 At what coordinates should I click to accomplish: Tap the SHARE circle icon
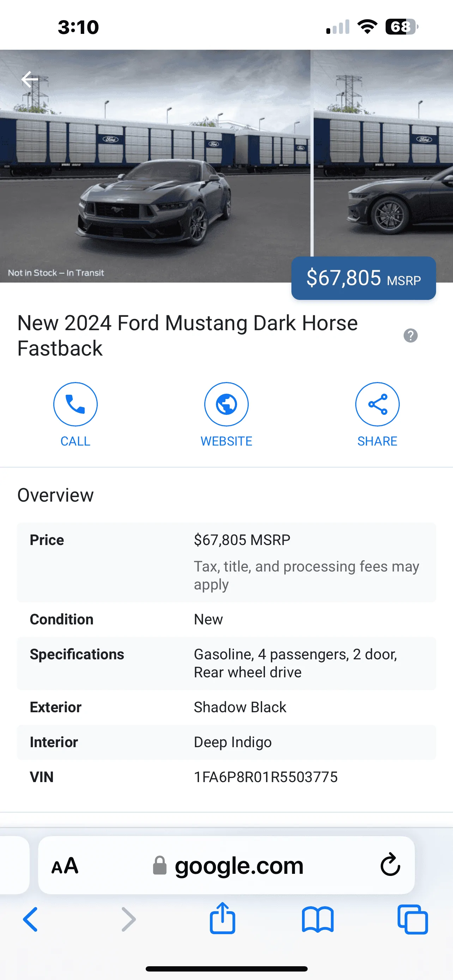pos(377,404)
